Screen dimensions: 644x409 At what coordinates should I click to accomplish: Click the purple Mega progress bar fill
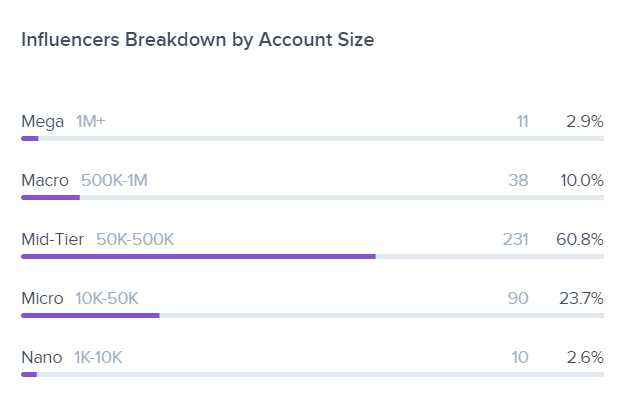[x=30, y=138]
